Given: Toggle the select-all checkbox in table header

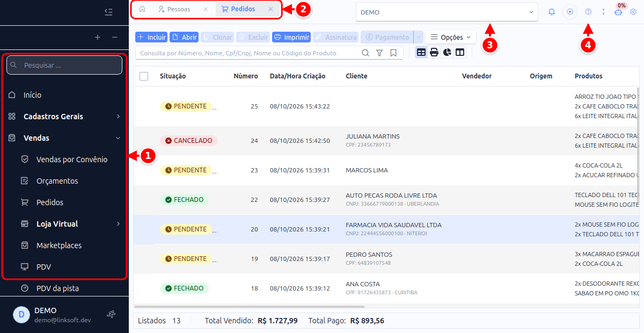Looking at the screenshot, I should [x=144, y=76].
